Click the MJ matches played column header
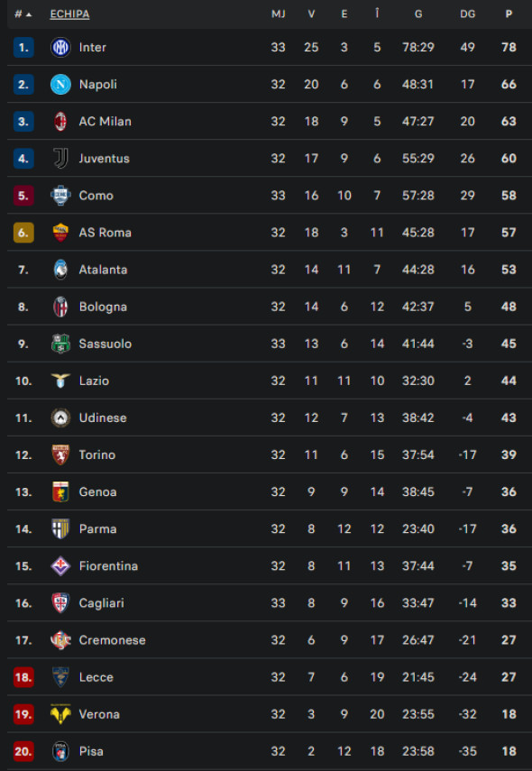This screenshot has width=532, height=771. point(278,14)
